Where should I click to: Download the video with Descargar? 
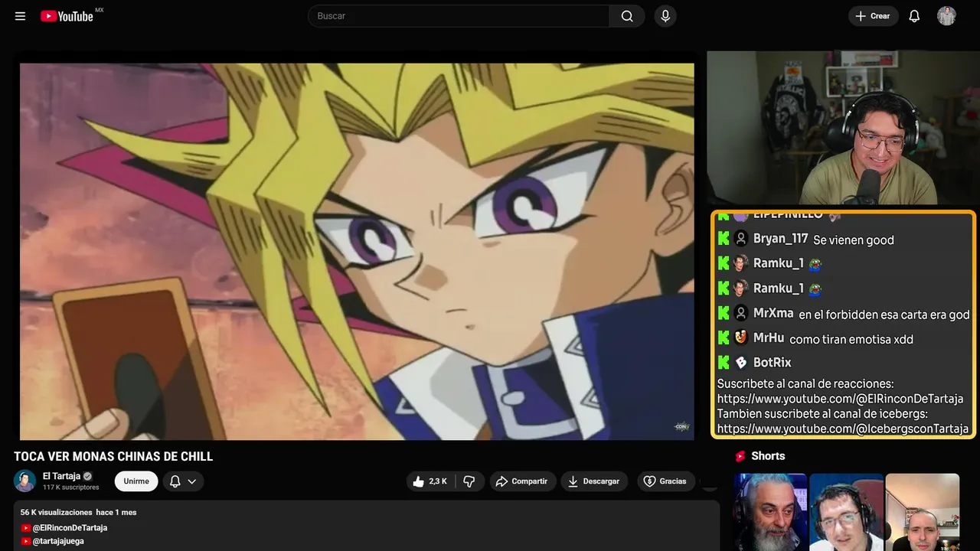tap(594, 481)
